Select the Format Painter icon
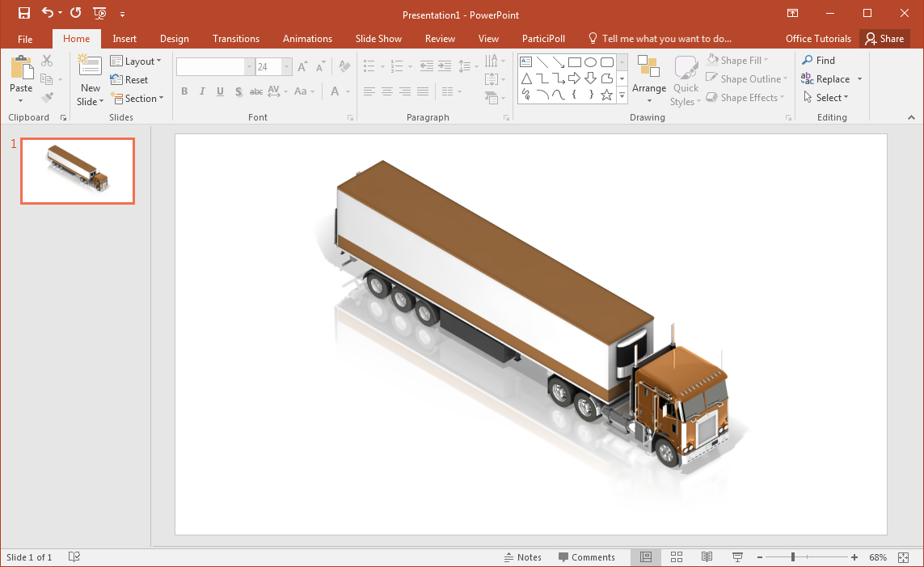The height and width of the screenshot is (567, 924). tap(48, 97)
